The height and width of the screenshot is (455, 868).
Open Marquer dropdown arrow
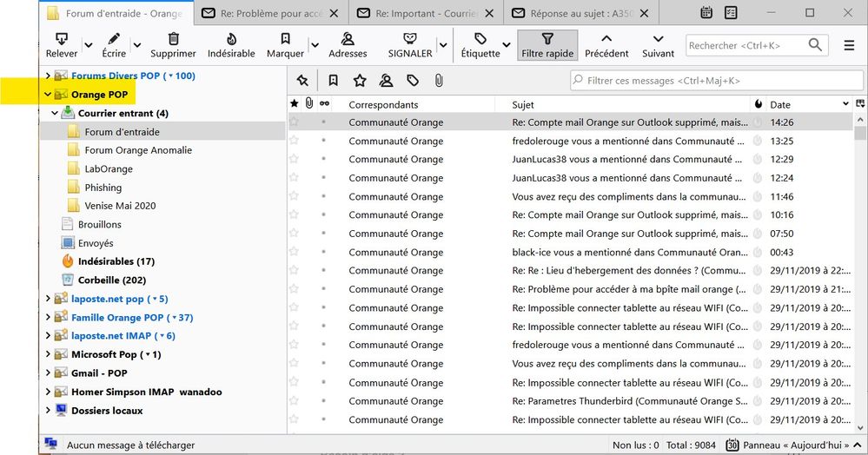click(x=315, y=45)
